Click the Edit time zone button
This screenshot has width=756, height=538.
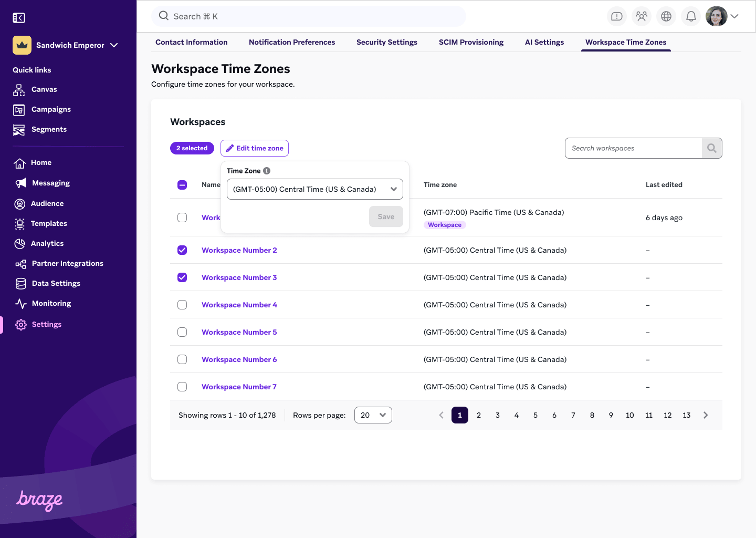(254, 148)
